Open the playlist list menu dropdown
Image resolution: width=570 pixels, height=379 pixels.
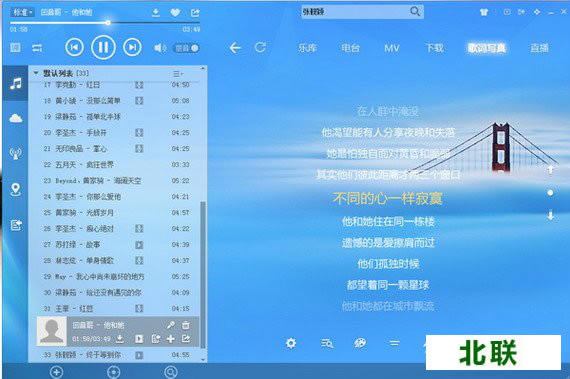pos(178,74)
